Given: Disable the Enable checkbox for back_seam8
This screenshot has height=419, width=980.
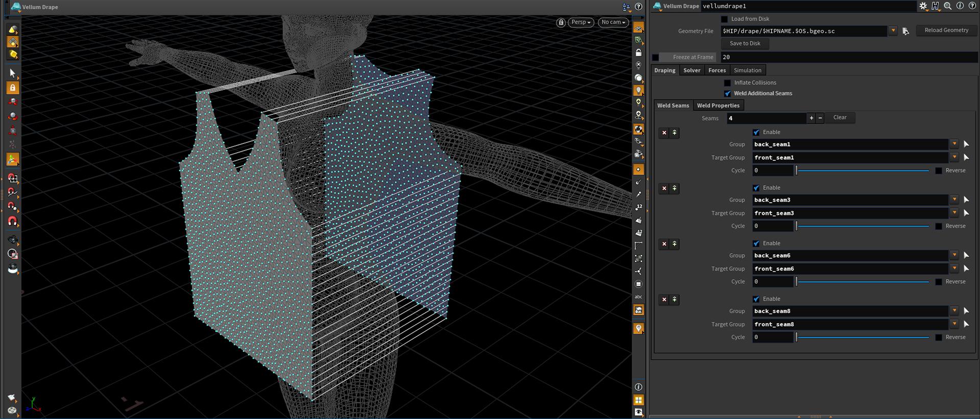Looking at the screenshot, I should 756,299.
